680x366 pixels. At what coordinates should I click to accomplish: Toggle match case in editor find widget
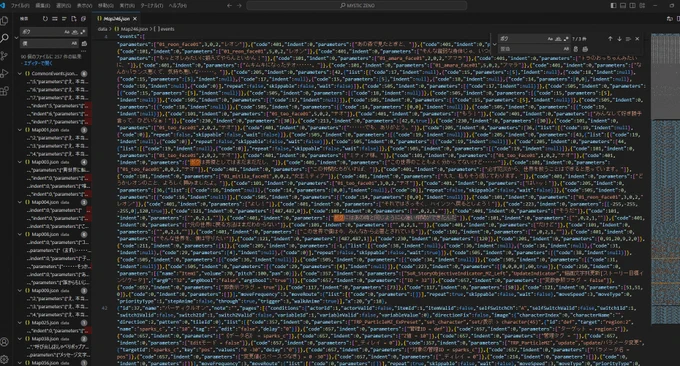(550, 39)
